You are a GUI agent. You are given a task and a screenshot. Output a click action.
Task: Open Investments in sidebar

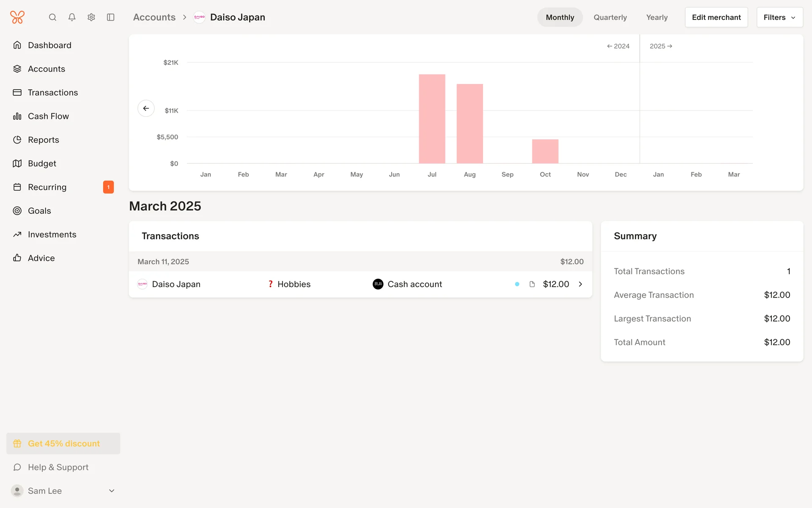(52, 235)
